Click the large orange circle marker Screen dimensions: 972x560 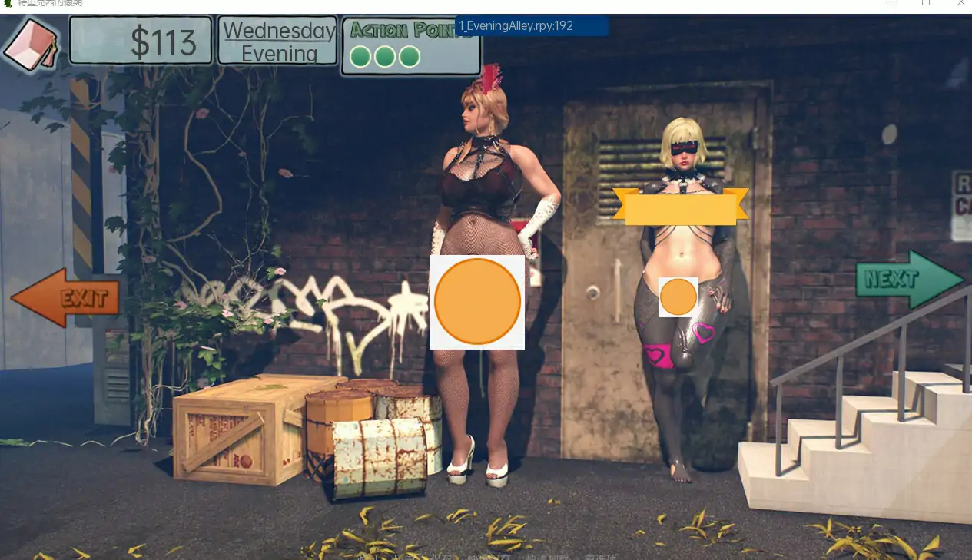[x=477, y=301]
